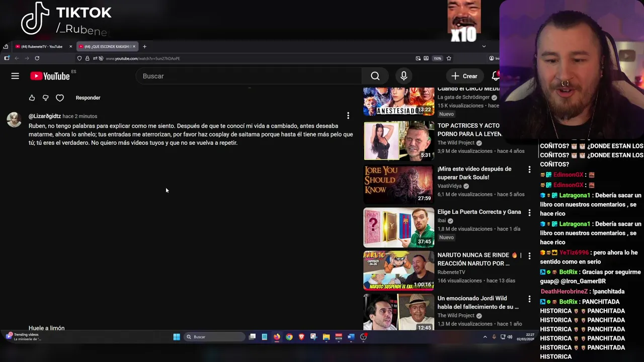Open volume control in system tray
The image size is (644, 362).
510,337
